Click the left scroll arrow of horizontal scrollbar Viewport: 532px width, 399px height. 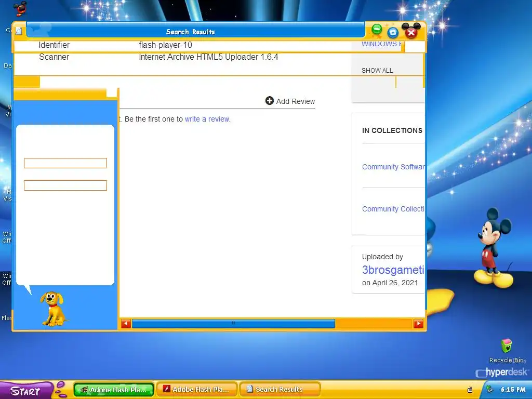pyautogui.click(x=126, y=324)
